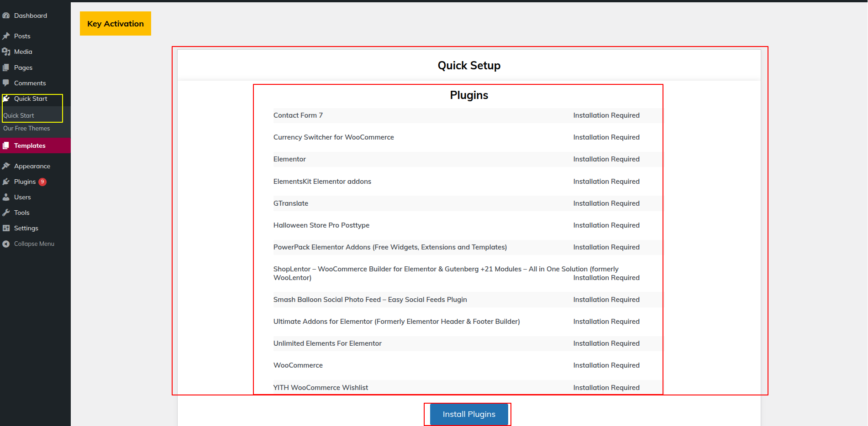The width and height of the screenshot is (868, 426).
Task: Click the Templates icon in sidebar
Action: pyautogui.click(x=6, y=145)
